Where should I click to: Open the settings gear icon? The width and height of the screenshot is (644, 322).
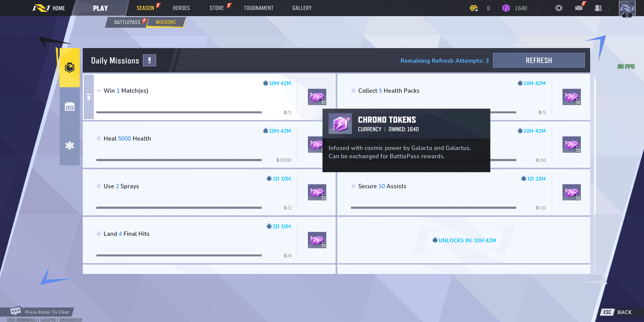click(559, 8)
